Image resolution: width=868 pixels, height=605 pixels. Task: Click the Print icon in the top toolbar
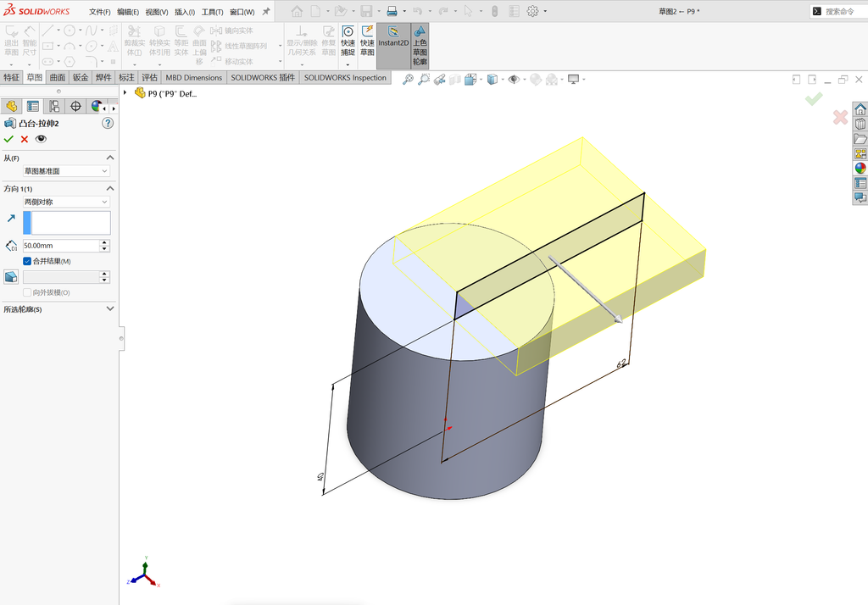point(392,11)
